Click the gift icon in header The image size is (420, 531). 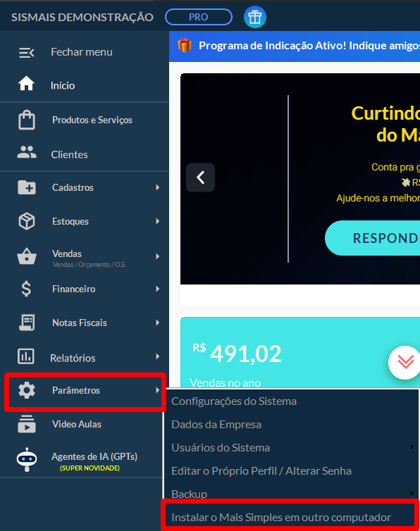(255, 17)
